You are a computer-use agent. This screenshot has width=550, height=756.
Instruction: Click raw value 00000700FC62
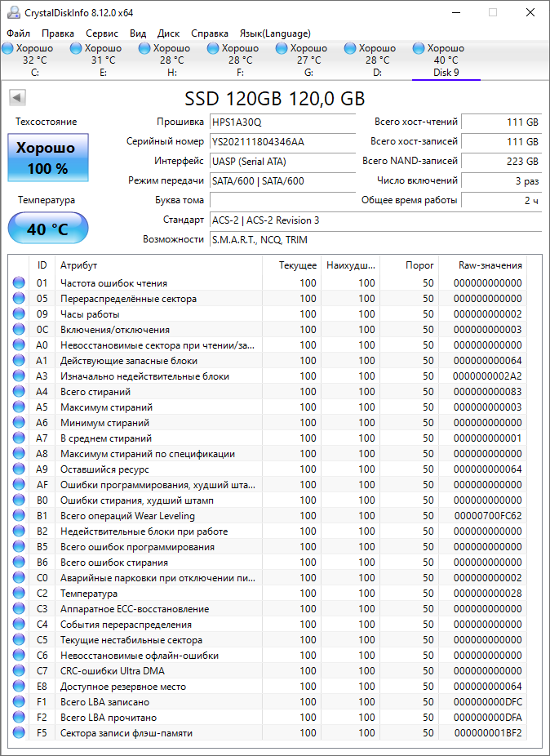(488, 516)
